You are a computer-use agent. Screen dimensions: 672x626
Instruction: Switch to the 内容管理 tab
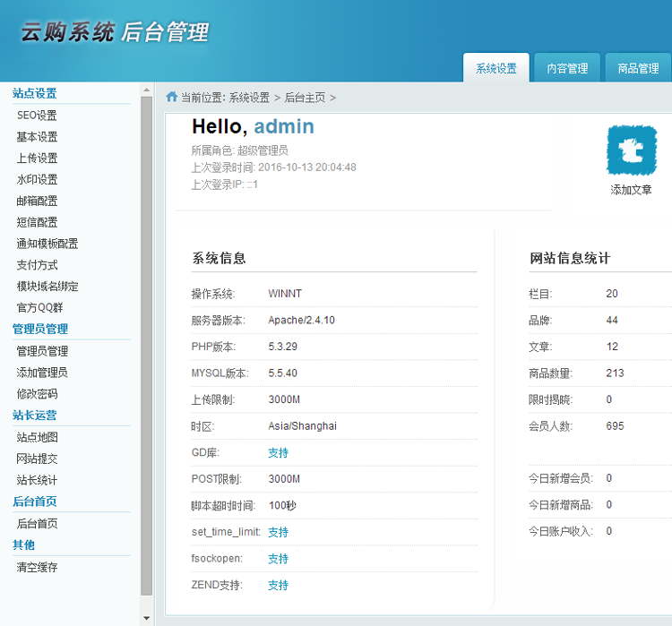coord(567,68)
